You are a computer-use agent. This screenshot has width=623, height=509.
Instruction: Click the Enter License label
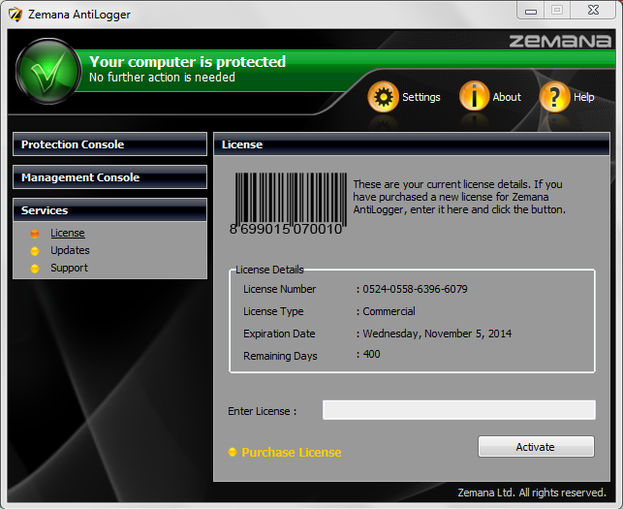[262, 411]
